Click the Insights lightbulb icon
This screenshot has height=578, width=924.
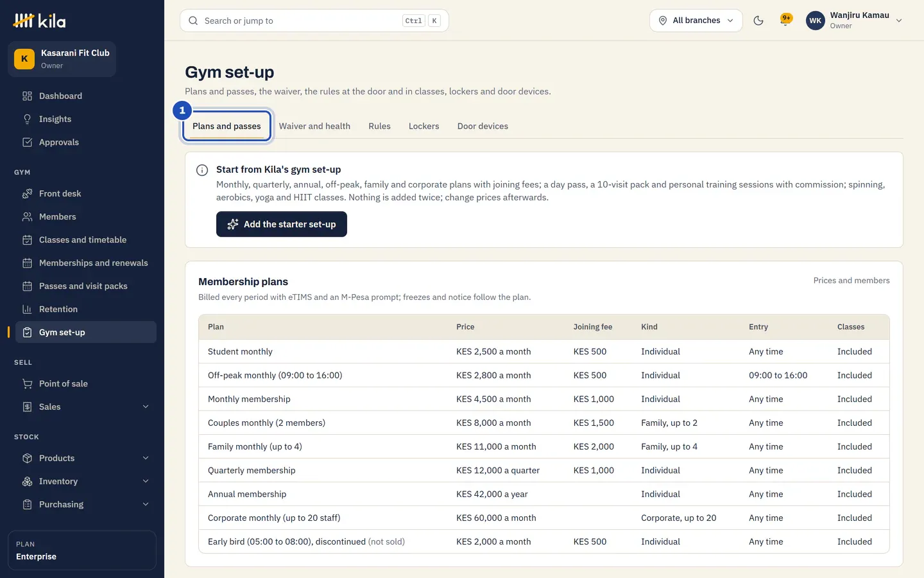coord(27,119)
